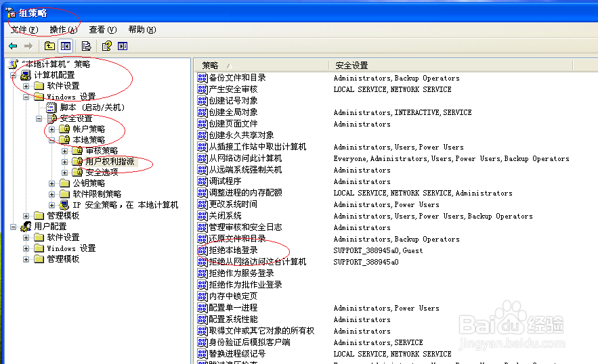598x364 pixels.
Task: Select 用户权利指派 in the tree
Action: pos(110,162)
